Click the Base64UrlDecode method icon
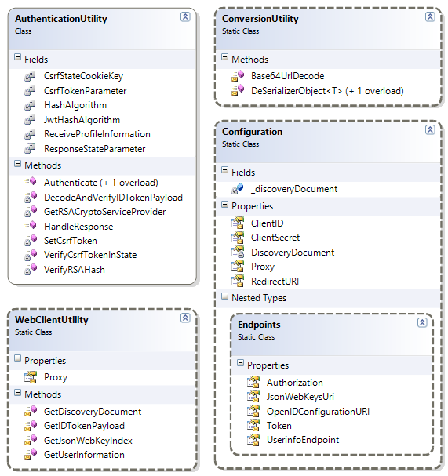 pos(238,76)
